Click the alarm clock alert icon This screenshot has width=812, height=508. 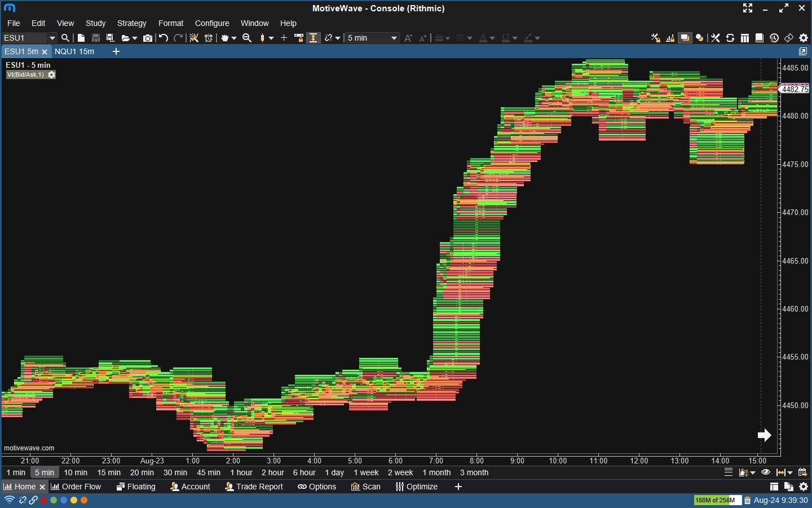click(x=209, y=38)
